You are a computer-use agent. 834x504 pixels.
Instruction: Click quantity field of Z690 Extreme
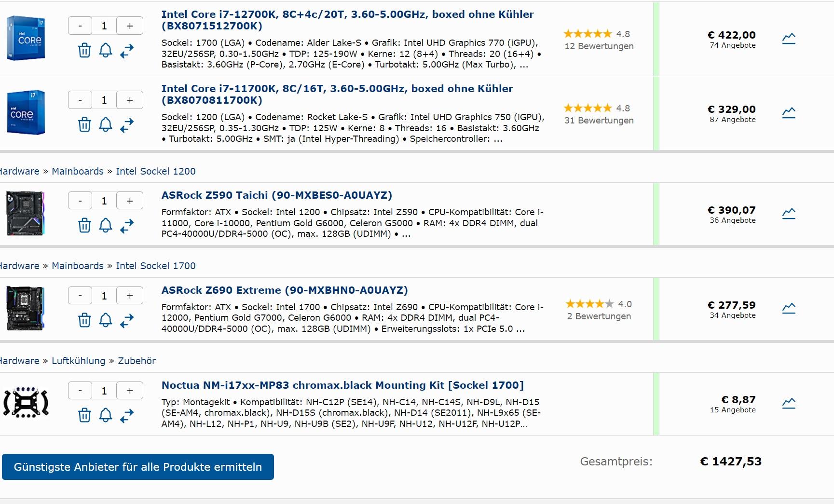point(104,296)
